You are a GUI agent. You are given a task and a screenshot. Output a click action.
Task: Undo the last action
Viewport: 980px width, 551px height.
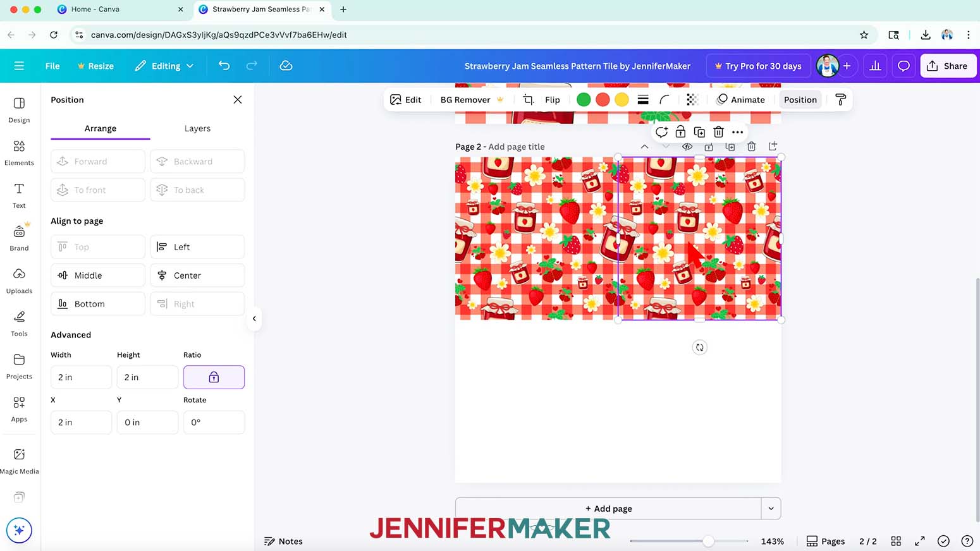click(224, 66)
